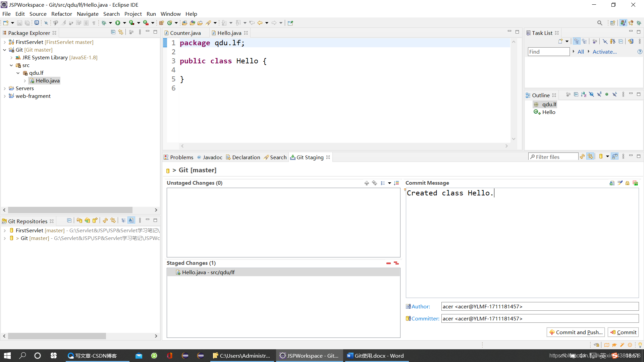
Task: Open the Refactor menu
Action: click(62, 14)
